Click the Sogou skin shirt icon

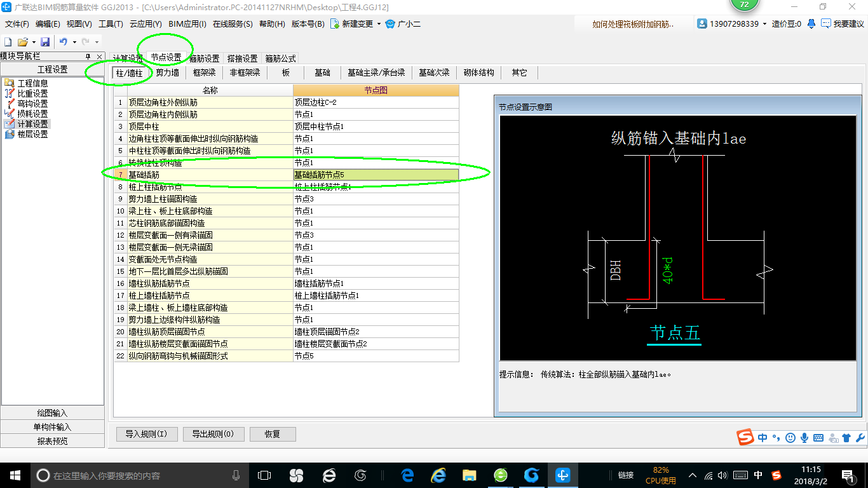tap(846, 438)
